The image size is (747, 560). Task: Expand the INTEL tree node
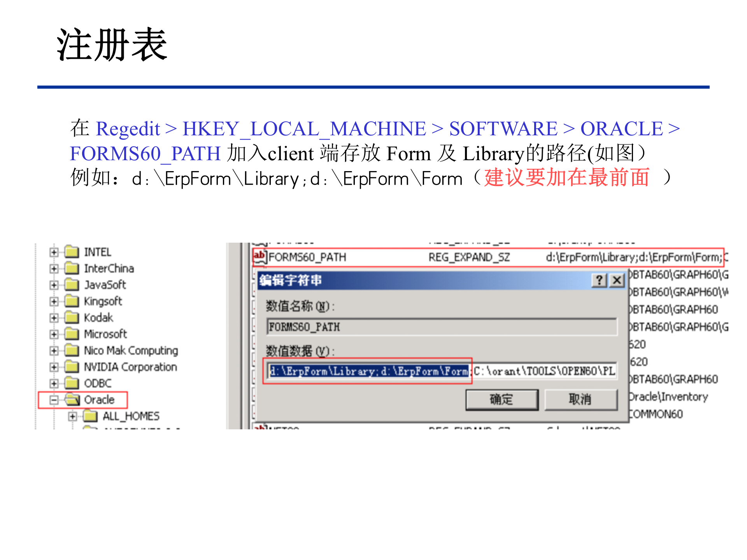tap(54, 252)
